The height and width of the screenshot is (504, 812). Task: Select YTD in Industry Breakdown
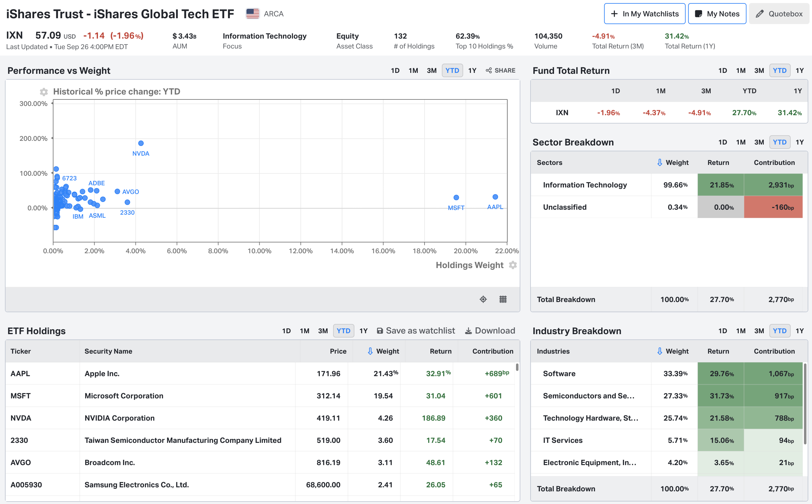(x=780, y=331)
